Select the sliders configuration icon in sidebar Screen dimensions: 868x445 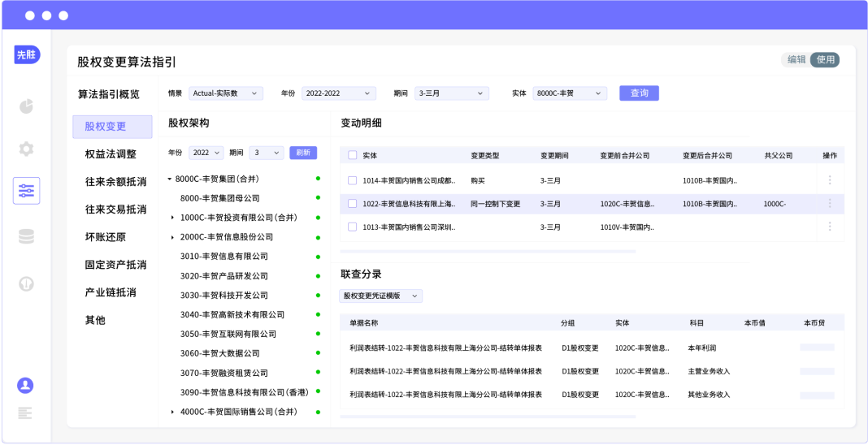[x=26, y=191]
